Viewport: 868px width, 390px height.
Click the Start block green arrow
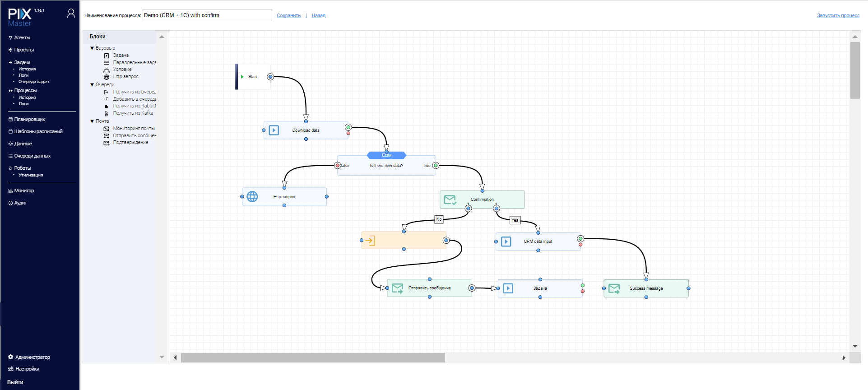(x=242, y=77)
